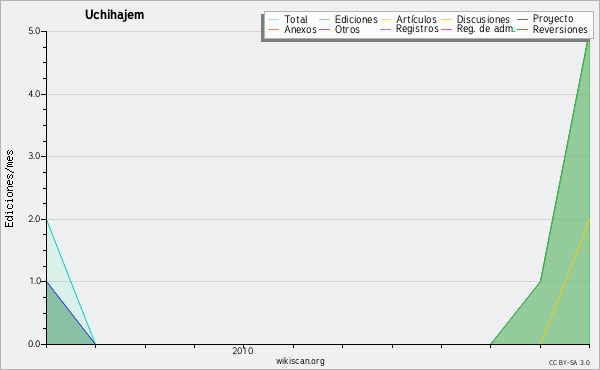Viewport: 600px width, 370px height.
Task: Click the green Ediciones legend line
Action: click(x=324, y=19)
